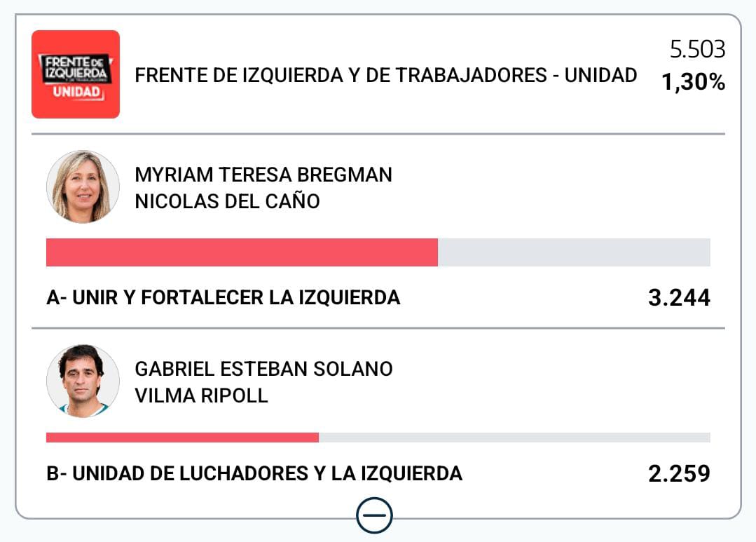This screenshot has height=542, width=756.
Task: Click the Frente de Izquierda Unidad party logo
Action: tap(76, 74)
